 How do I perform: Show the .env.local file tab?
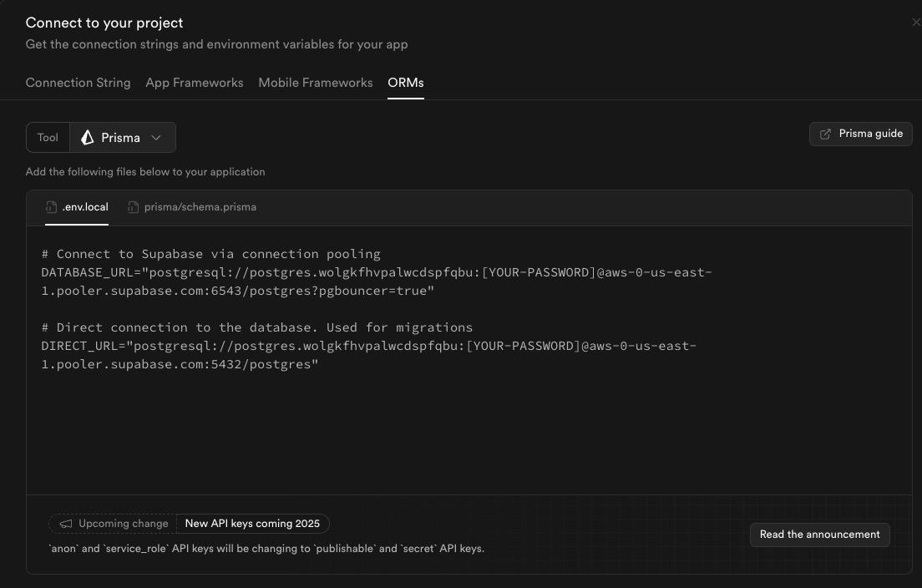point(84,207)
